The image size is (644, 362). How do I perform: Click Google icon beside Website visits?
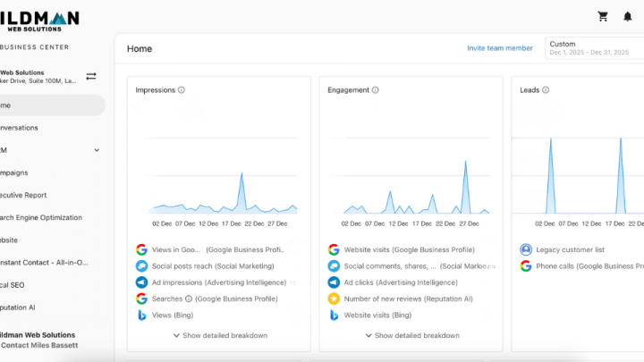tap(334, 249)
